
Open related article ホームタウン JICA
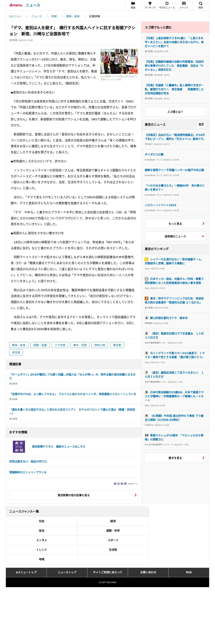(x=73, y=376)
